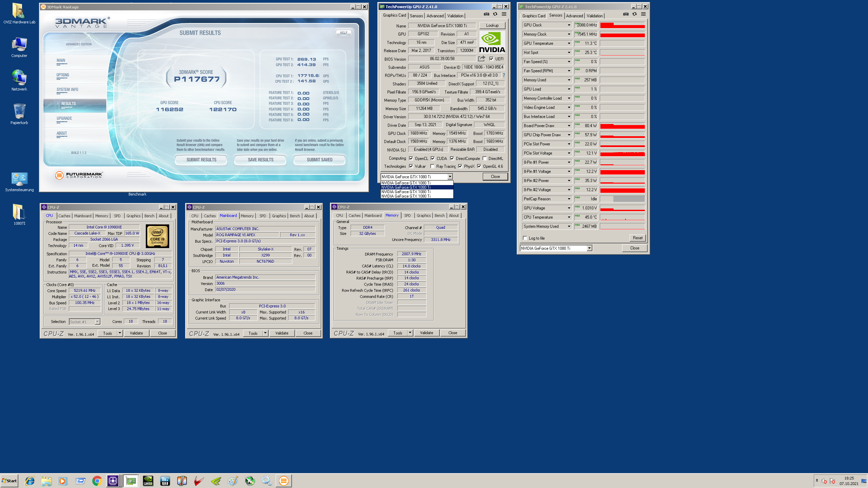This screenshot has height=488, width=868.
Task: Take screenshot in left GPU-Z window
Action: [x=487, y=14]
